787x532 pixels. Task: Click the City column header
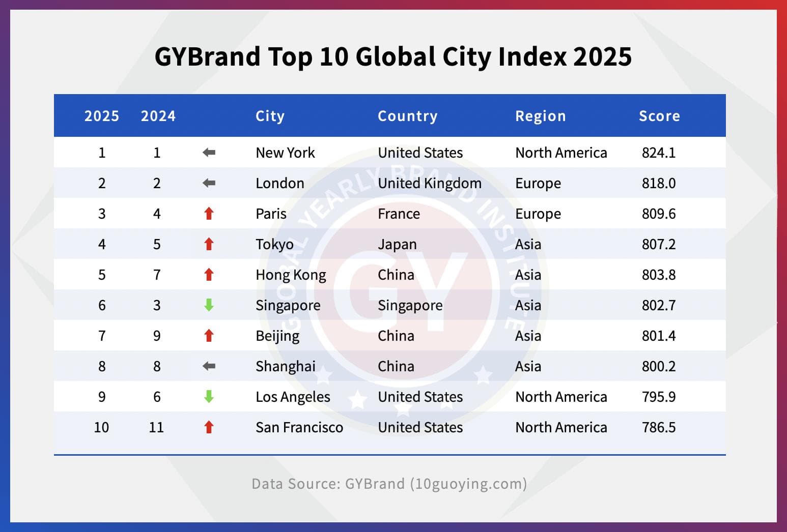coord(270,116)
